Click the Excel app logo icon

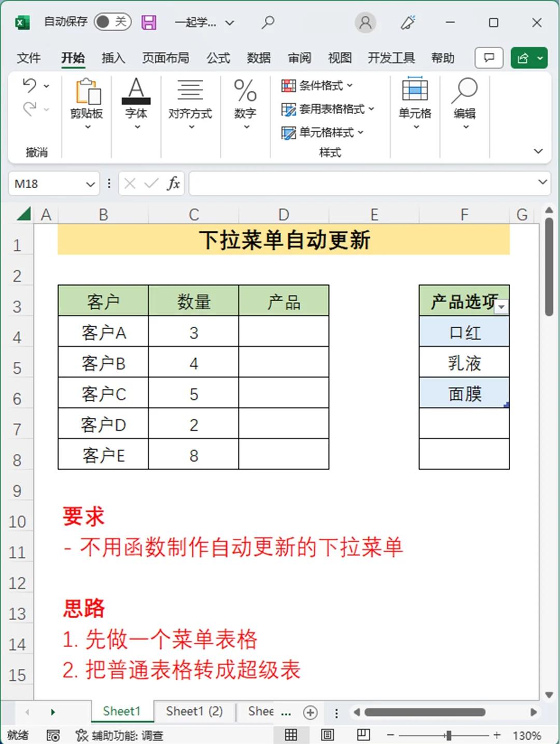point(22,22)
